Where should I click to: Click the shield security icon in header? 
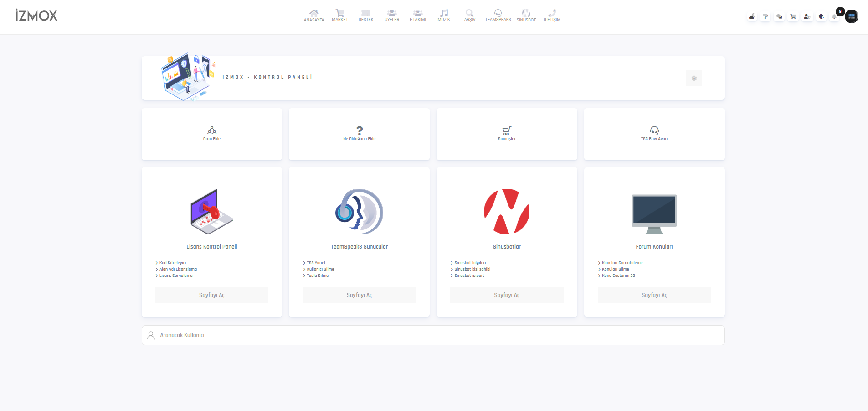(821, 16)
